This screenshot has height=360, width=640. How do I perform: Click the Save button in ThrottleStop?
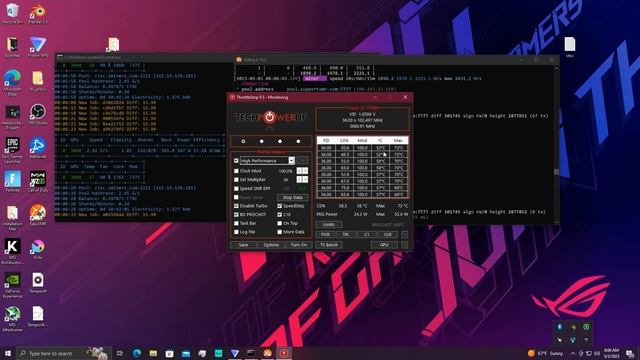click(x=244, y=245)
